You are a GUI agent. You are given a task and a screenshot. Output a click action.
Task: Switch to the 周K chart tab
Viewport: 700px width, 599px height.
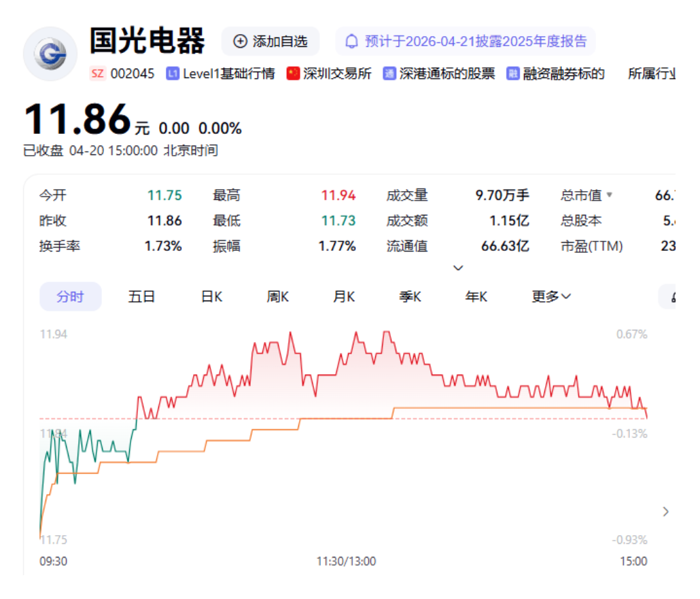(278, 296)
